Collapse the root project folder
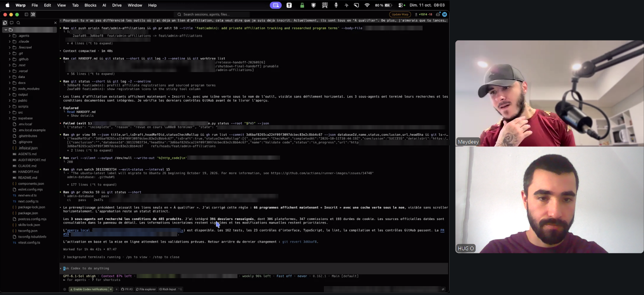Screen dimensions: 644x295 point(5,30)
